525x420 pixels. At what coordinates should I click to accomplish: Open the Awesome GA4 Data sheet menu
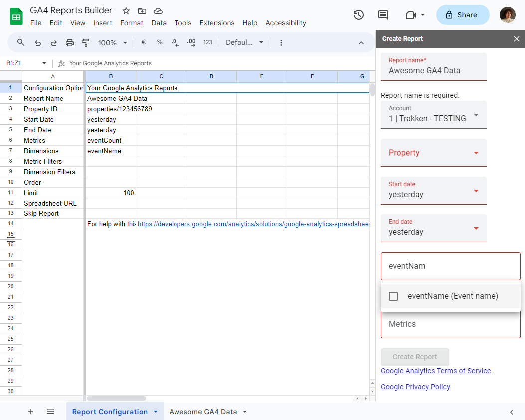244,412
